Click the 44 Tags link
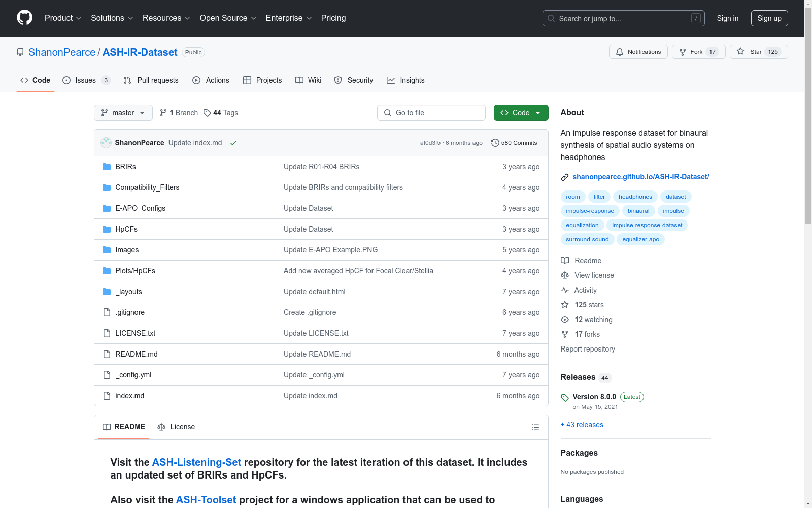Viewport: 812px width, 508px height. pos(221,113)
